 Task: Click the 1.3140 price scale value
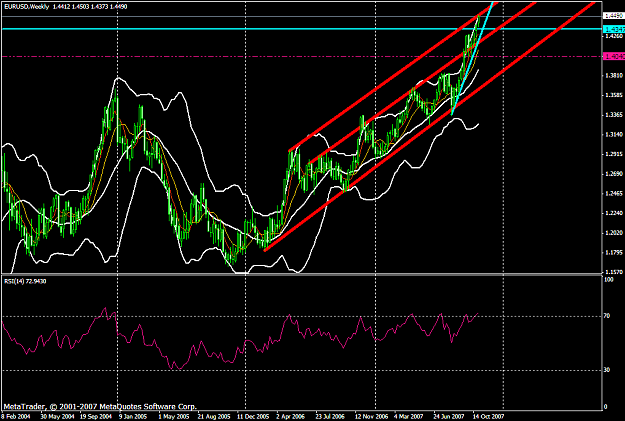(614, 134)
